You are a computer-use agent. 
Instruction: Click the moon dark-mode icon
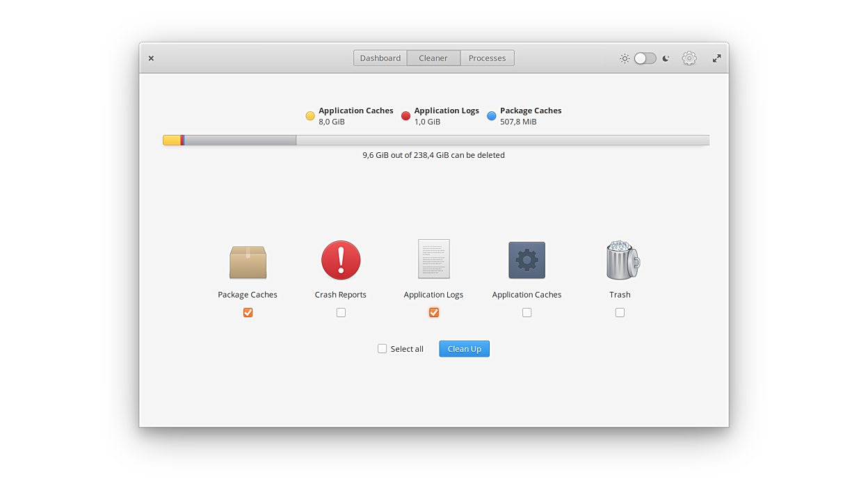point(666,58)
